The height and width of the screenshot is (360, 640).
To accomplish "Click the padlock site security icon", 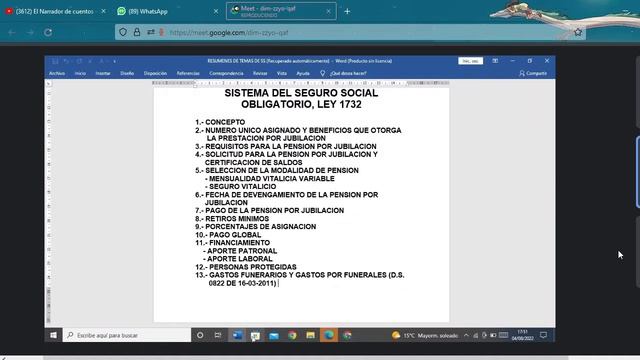I will [137, 32].
